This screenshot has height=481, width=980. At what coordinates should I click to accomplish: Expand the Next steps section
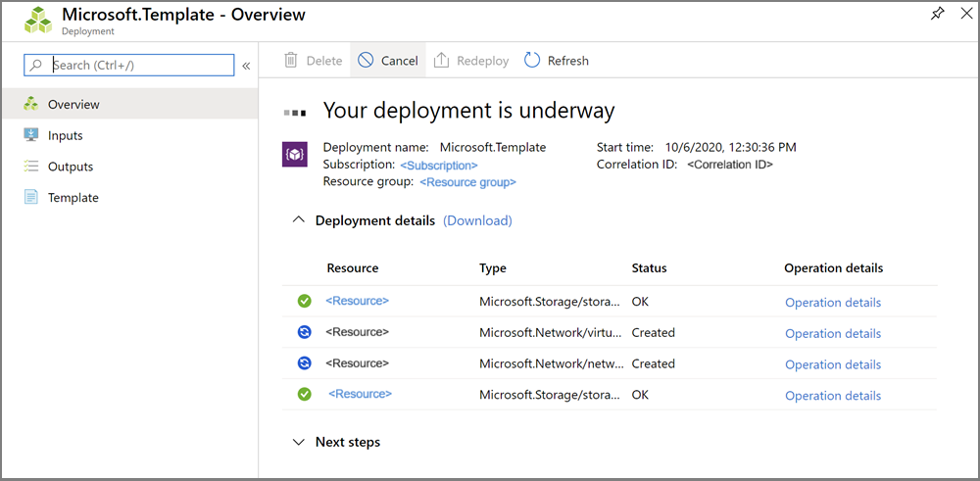tap(299, 442)
